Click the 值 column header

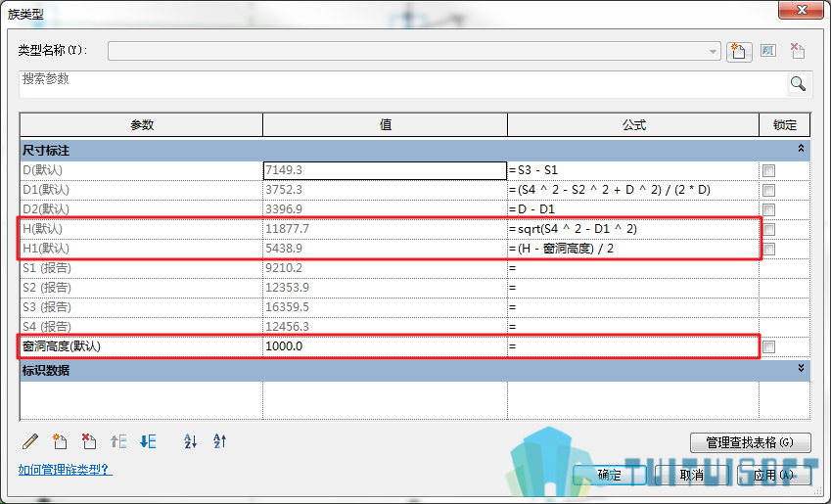386,125
